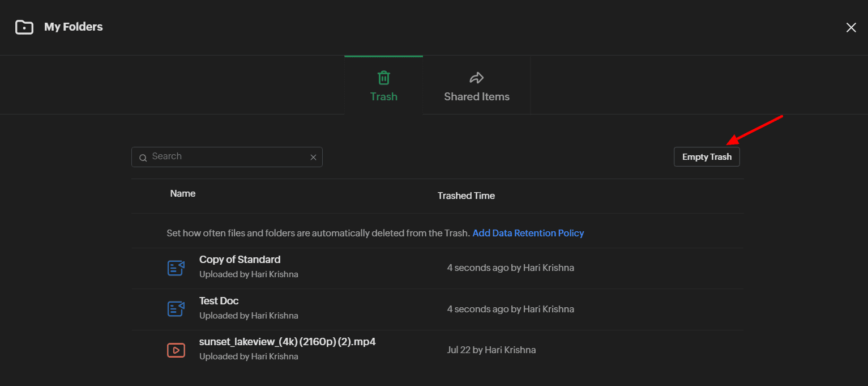868x386 pixels.
Task: Select the sunset_lakeview_(4k) video file name
Action: (x=287, y=342)
